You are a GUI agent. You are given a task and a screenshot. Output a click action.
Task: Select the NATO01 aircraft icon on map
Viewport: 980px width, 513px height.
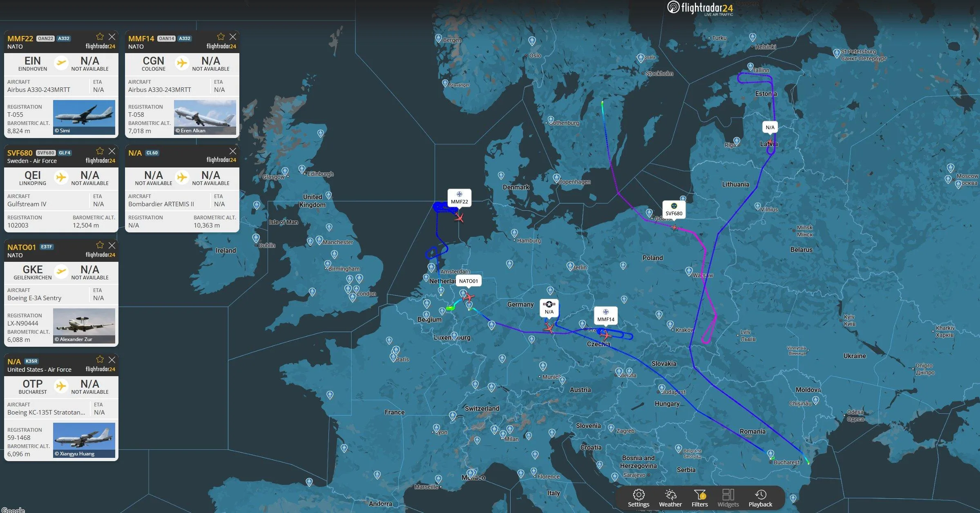tap(469, 297)
